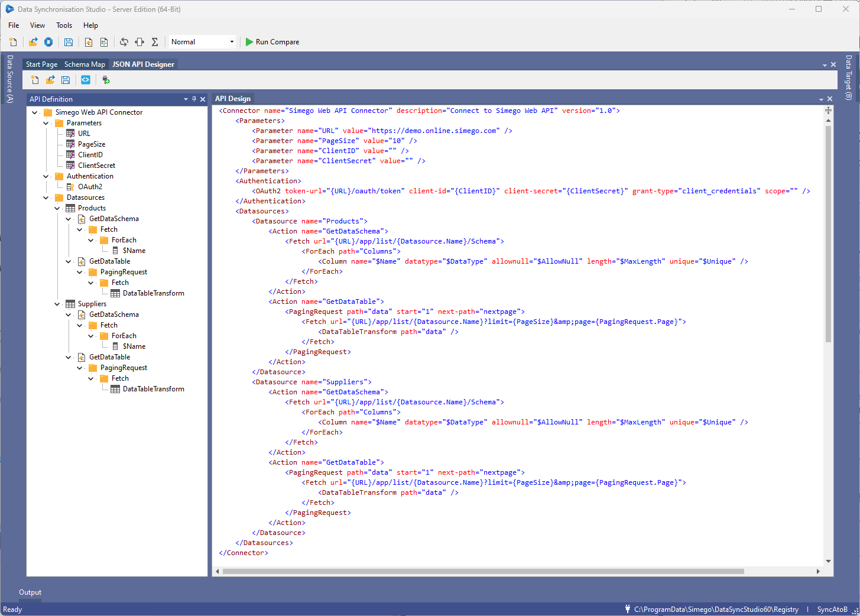Click the blue hexagon icon in main toolbar
The height and width of the screenshot is (616, 860).
click(48, 42)
